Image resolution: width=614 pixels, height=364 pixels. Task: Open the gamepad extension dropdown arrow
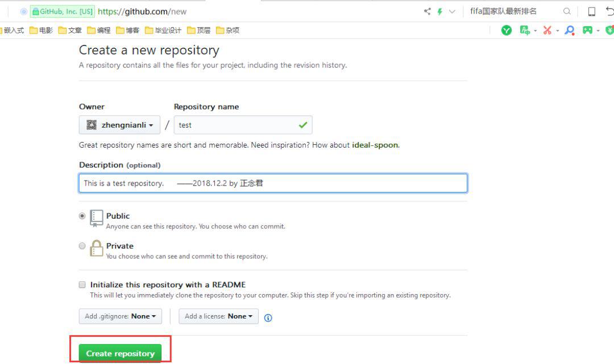(598, 31)
